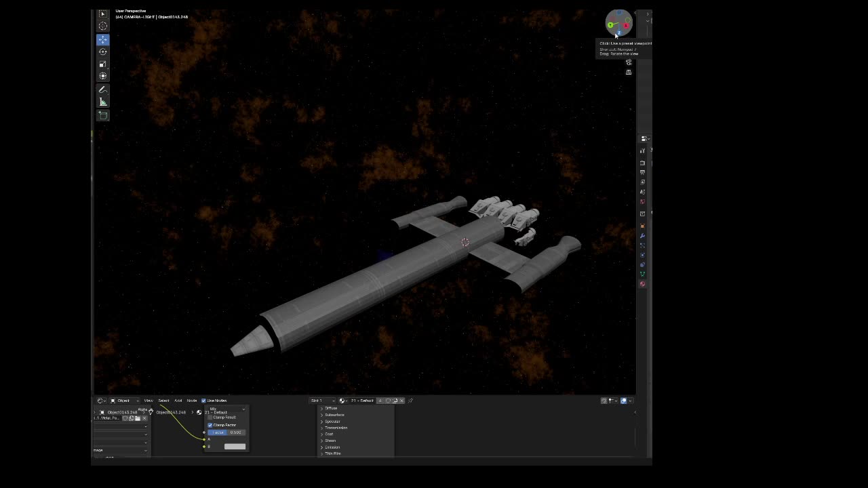Open the World properties tab
Viewport: 868px width, 488px height.
642,201
